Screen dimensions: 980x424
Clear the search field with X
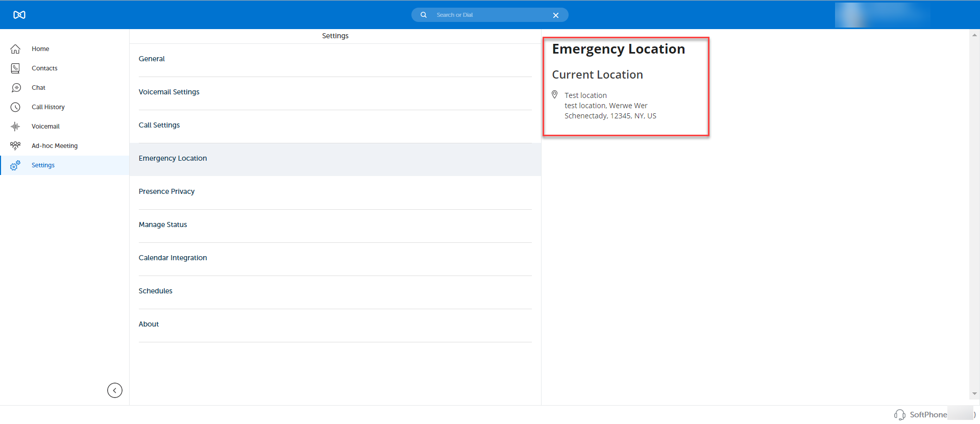(555, 15)
